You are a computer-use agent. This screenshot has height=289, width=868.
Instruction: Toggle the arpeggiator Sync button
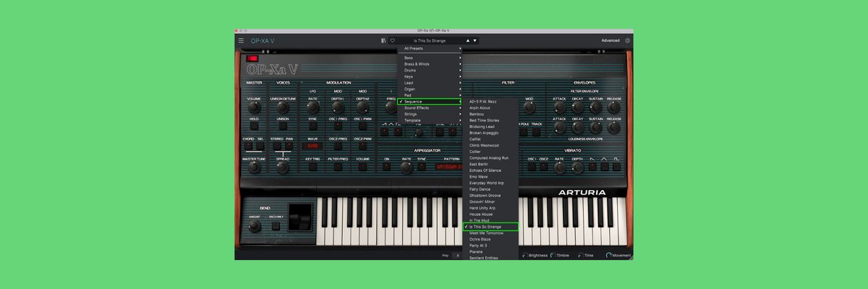pos(422,166)
